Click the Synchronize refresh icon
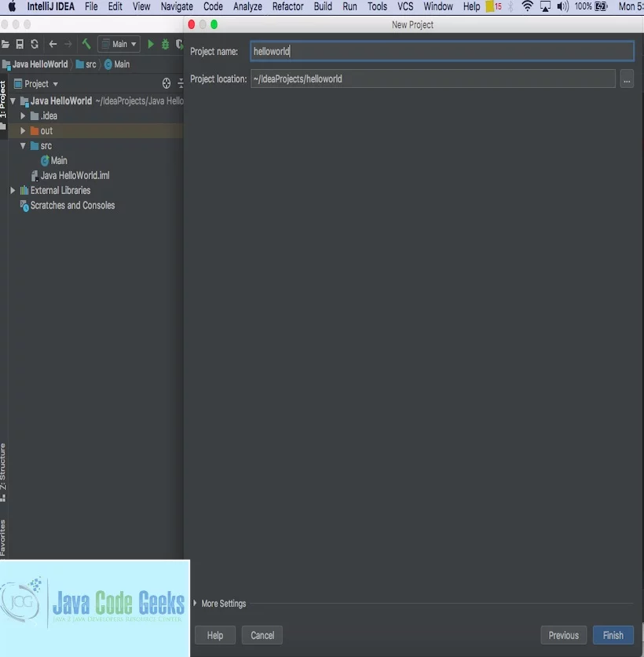The image size is (644, 657). click(35, 44)
